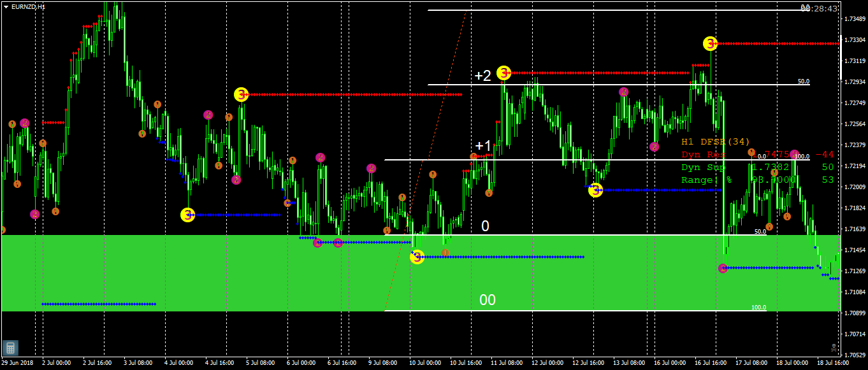
Task: Select the H1 DFSR(34) indicator label
Action: coord(716,141)
